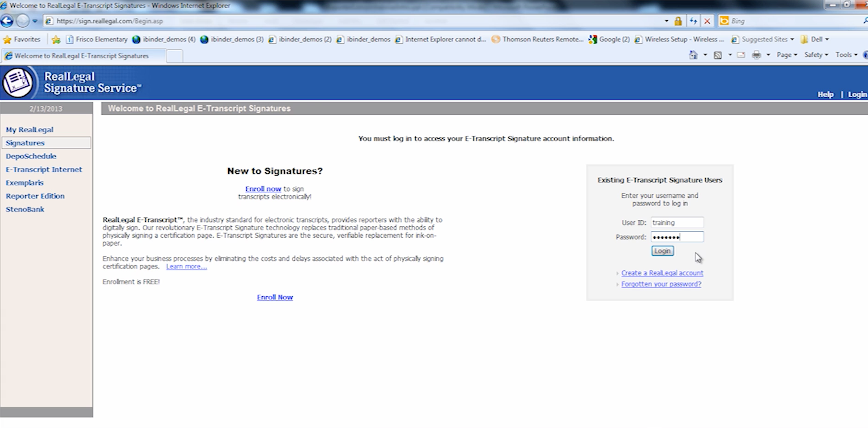Screen dimensions: 868x428
Task: Click the Print toolbar icon
Action: click(x=756, y=55)
